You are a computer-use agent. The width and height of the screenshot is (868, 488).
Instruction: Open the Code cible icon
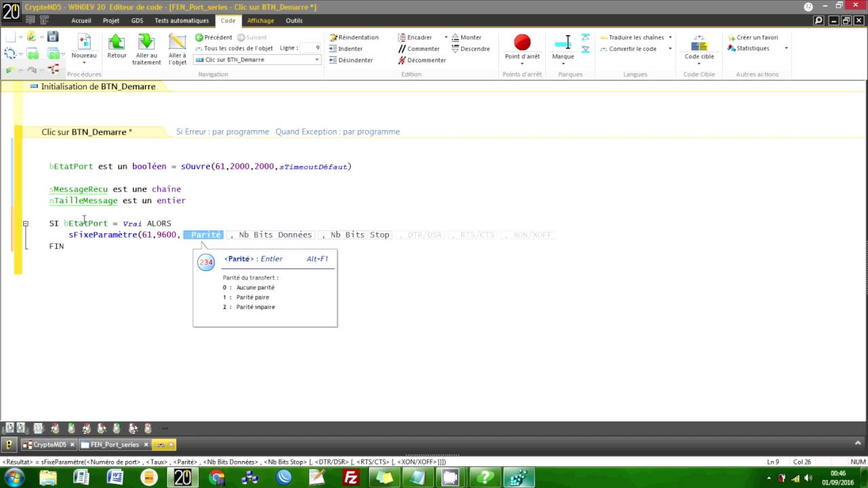click(699, 44)
